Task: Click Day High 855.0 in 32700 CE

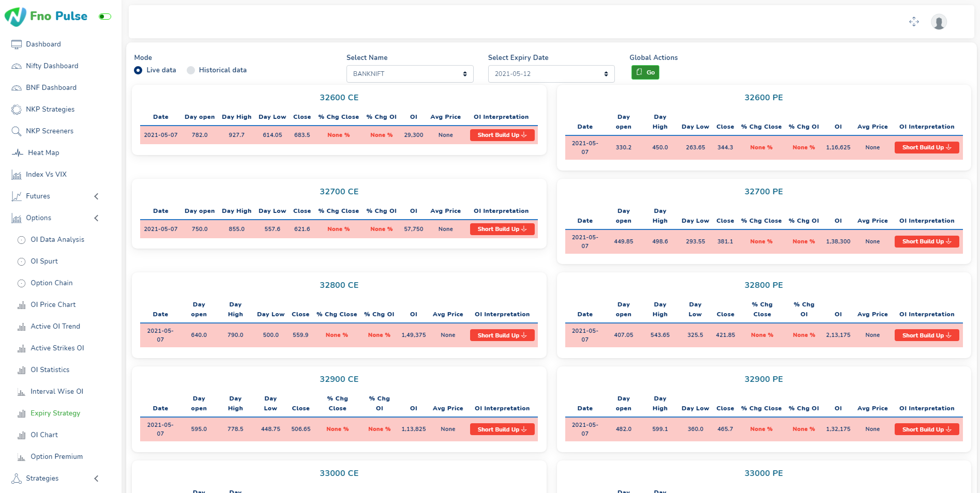Action: (x=237, y=229)
